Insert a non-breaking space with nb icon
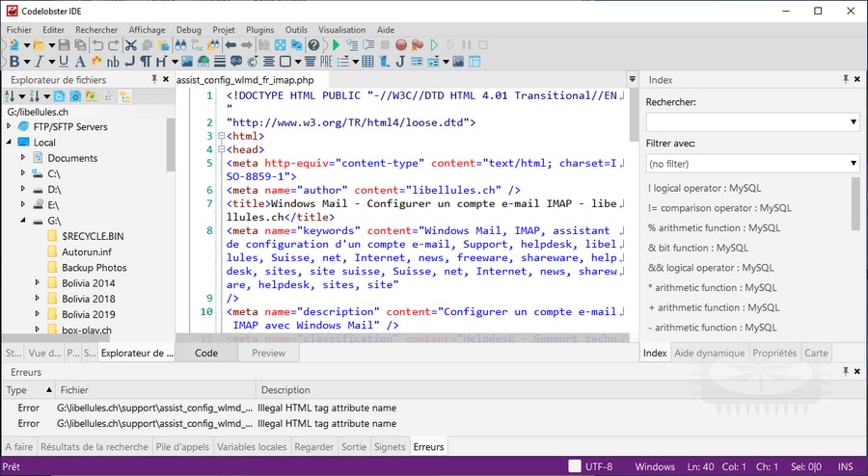The width and height of the screenshot is (868, 476). [x=113, y=62]
